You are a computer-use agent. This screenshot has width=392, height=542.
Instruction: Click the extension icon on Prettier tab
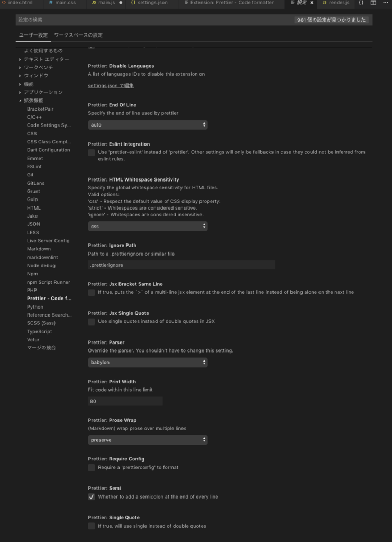186,3
